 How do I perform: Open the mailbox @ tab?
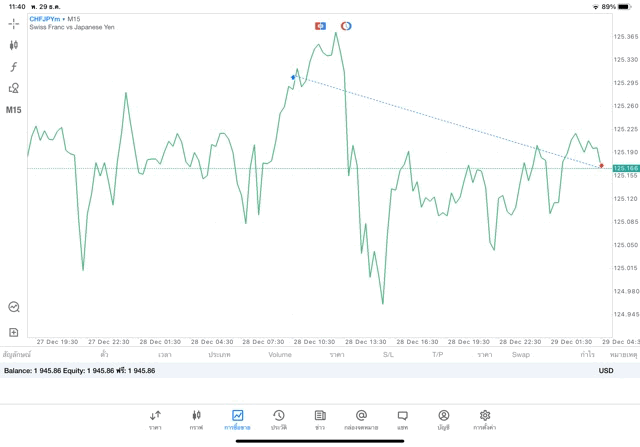point(361,418)
